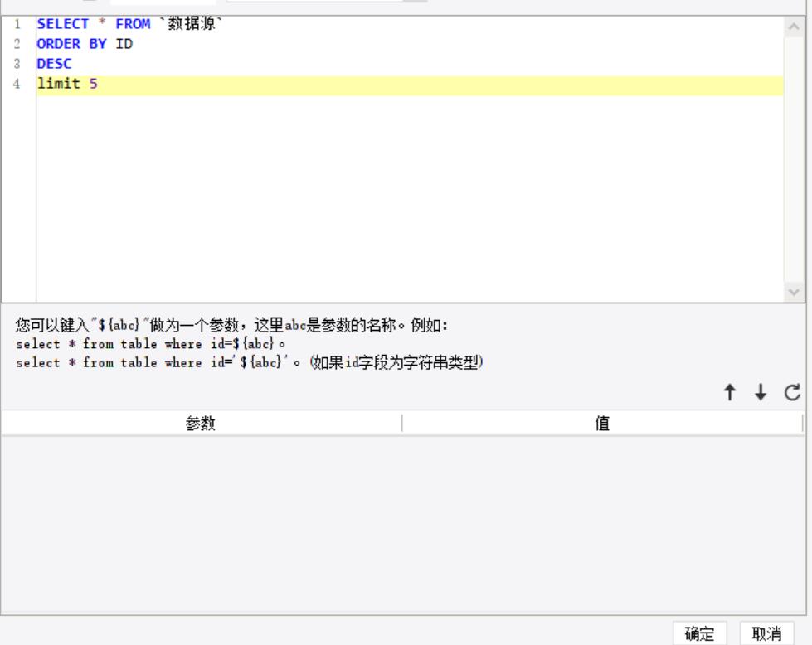Place cursor on the SELECT keyword in line 1

pos(63,24)
